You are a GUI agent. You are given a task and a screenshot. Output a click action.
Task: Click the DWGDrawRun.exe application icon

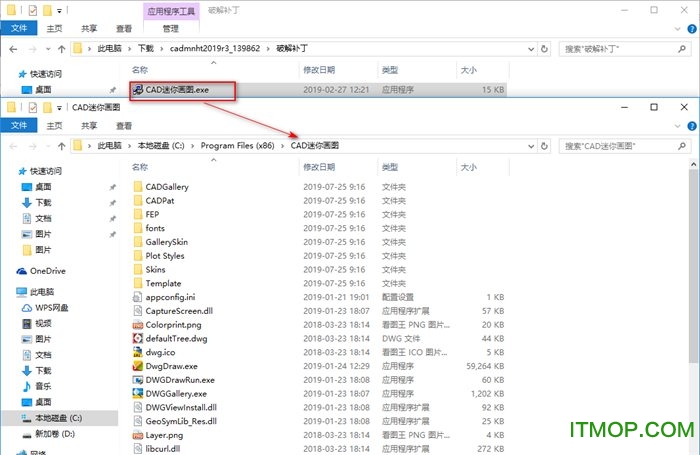point(138,380)
